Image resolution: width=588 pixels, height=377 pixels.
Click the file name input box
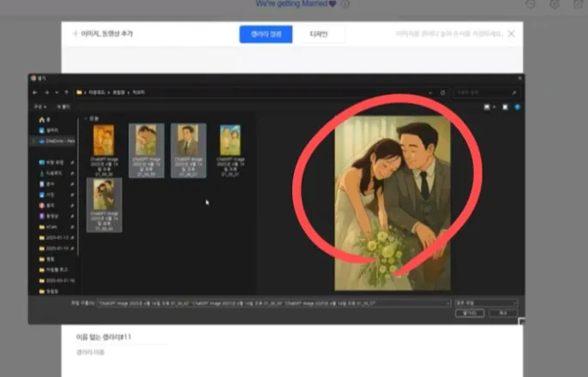pos(272,303)
